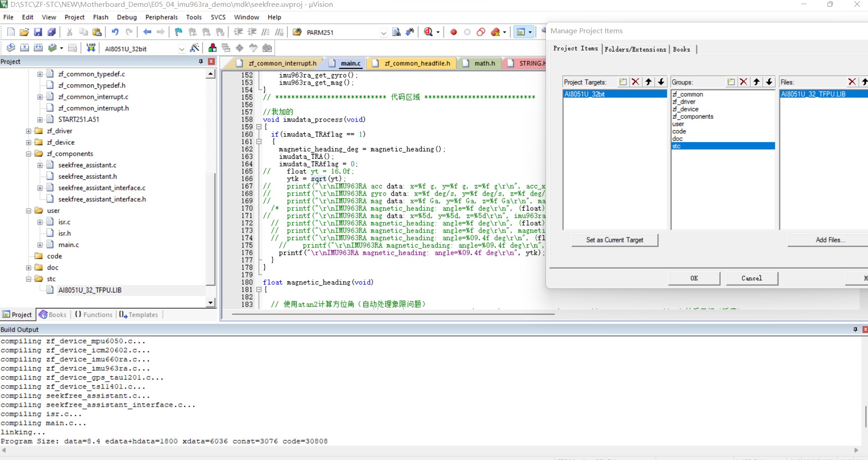Delete selected file in Files list
The height and width of the screenshot is (460, 868).
pyautogui.click(x=852, y=82)
